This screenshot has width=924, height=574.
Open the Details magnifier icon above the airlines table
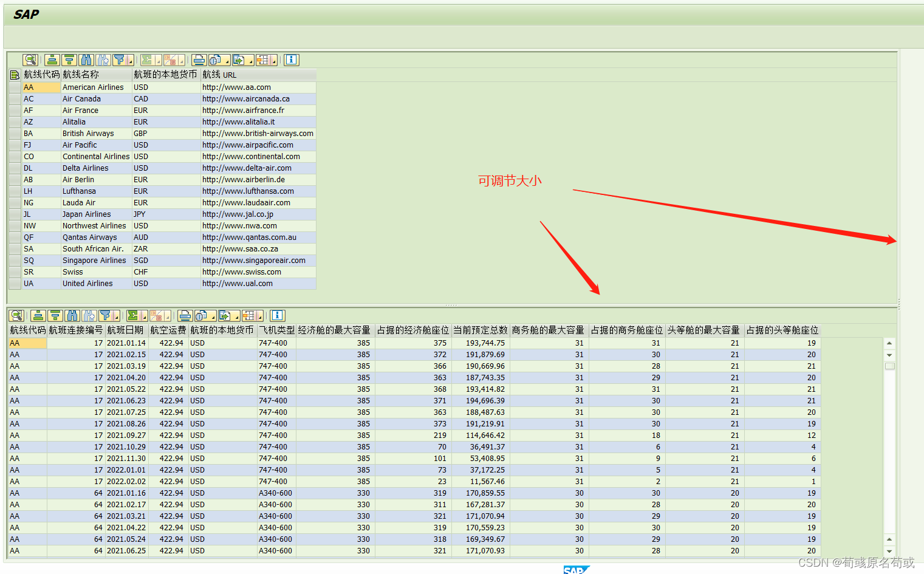(30, 60)
